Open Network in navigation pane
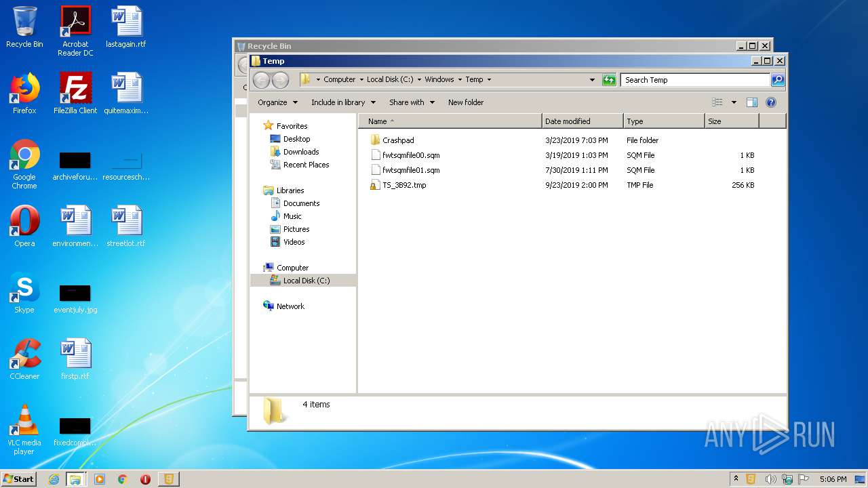This screenshot has width=868, height=488. pos(290,306)
